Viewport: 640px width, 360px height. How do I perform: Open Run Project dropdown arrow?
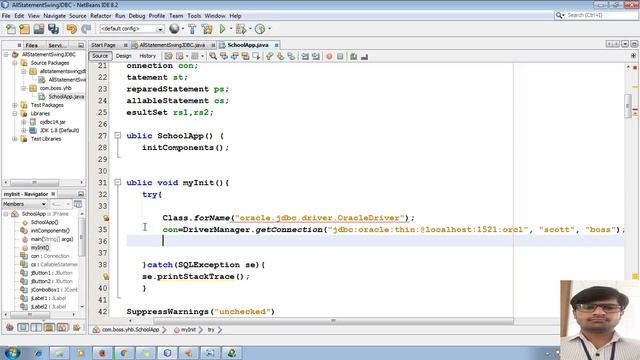click(231, 29)
